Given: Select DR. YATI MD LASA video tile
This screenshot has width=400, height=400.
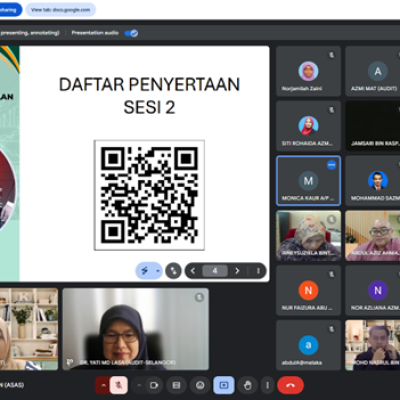Looking at the screenshot, I should [x=136, y=329].
